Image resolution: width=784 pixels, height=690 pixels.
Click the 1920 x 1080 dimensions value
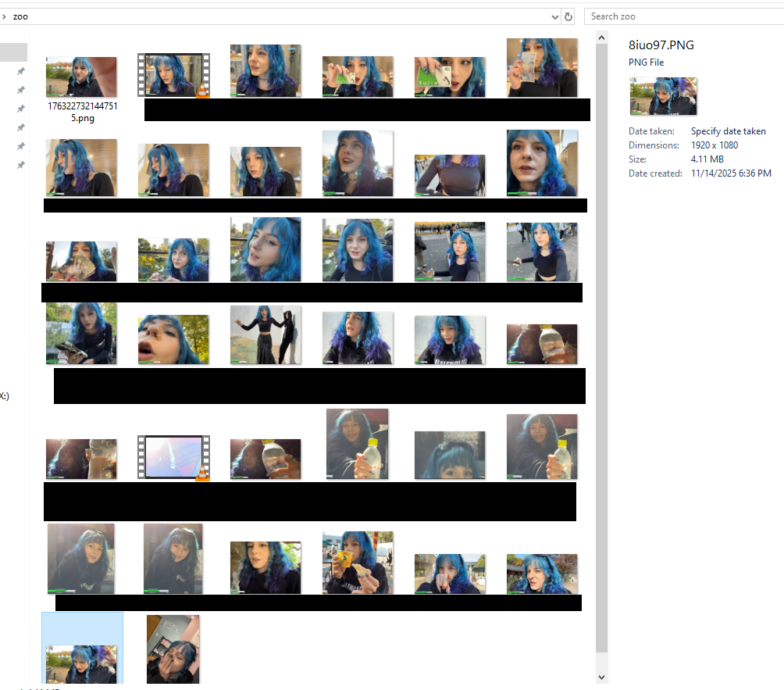(714, 145)
